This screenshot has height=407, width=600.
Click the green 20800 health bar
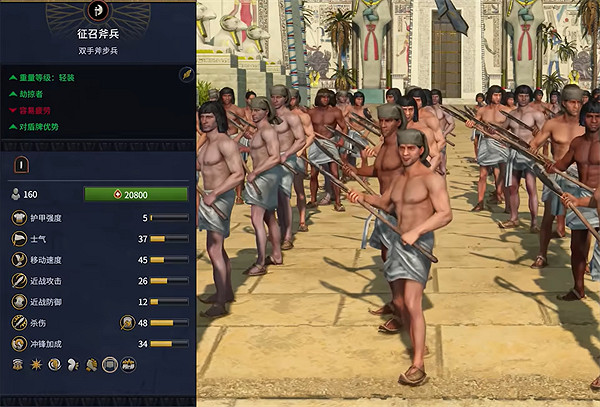pos(136,194)
